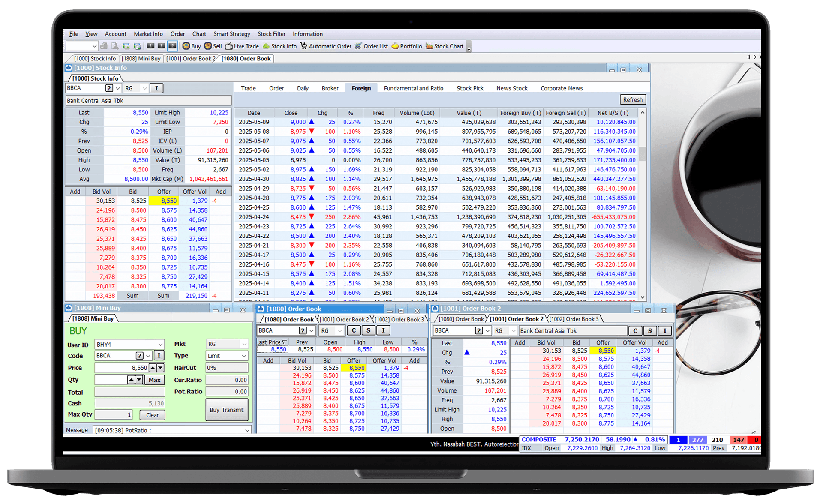
Task: Open Portfolio piggy bank icon
Action: pos(395,46)
